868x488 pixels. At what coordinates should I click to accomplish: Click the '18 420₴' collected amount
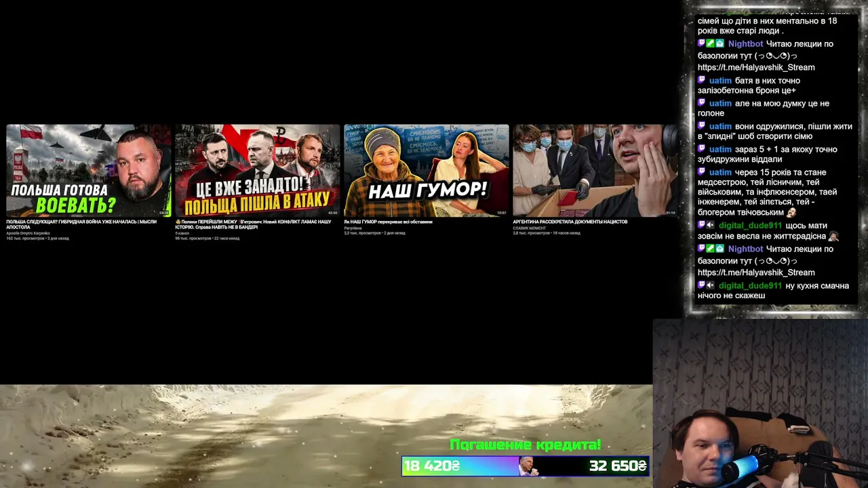(432, 466)
